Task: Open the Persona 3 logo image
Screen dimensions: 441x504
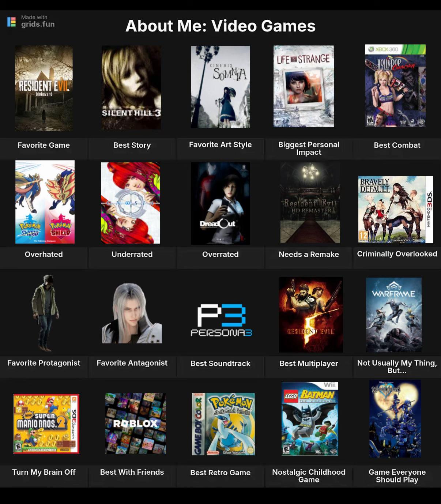Action: (222, 320)
